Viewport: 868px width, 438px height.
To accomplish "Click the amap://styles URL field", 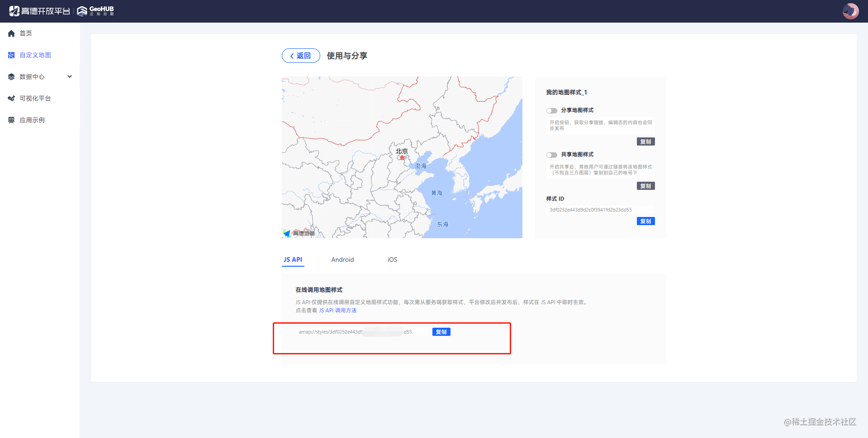I will pos(362,332).
